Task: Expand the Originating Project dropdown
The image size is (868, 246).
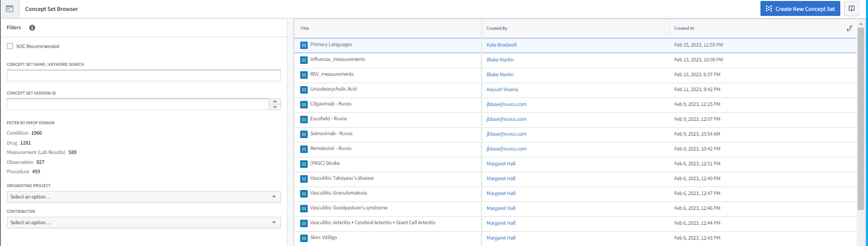Action: point(144,197)
